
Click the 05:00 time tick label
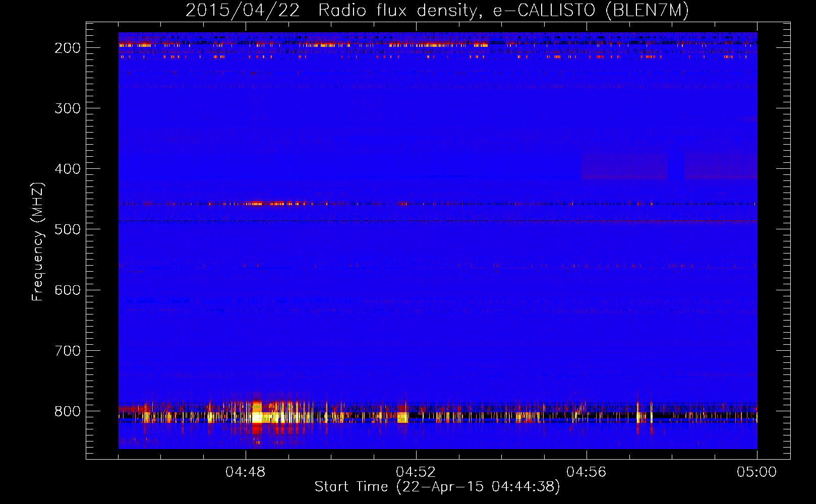click(x=756, y=472)
